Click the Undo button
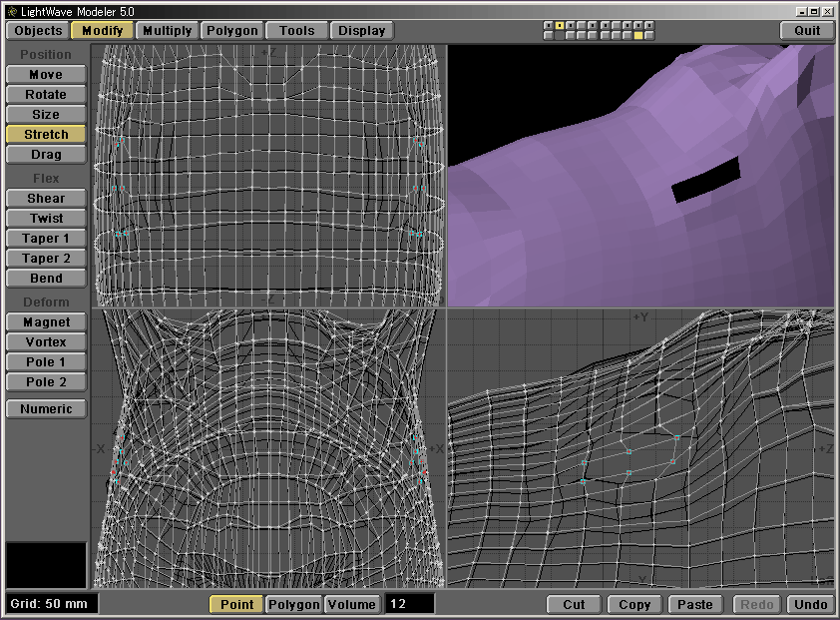The height and width of the screenshot is (620, 840). coord(810,604)
